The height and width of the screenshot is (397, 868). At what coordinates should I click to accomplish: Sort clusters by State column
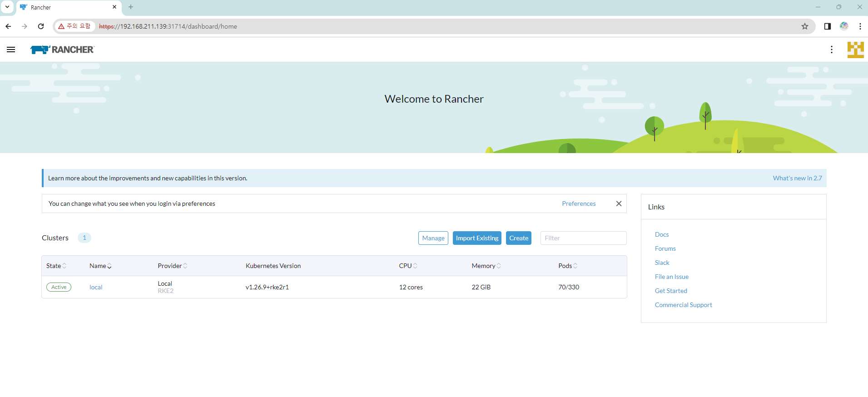[x=56, y=266]
